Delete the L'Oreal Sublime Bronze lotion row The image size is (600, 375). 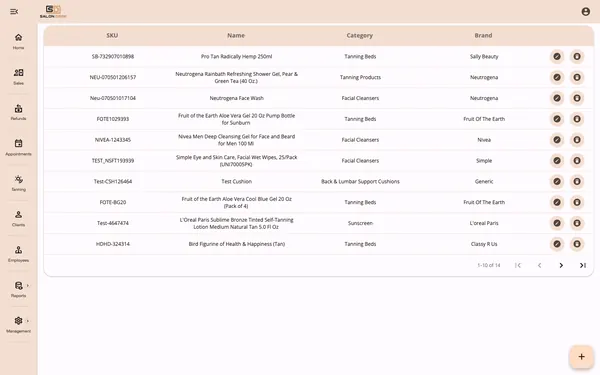tap(577, 223)
